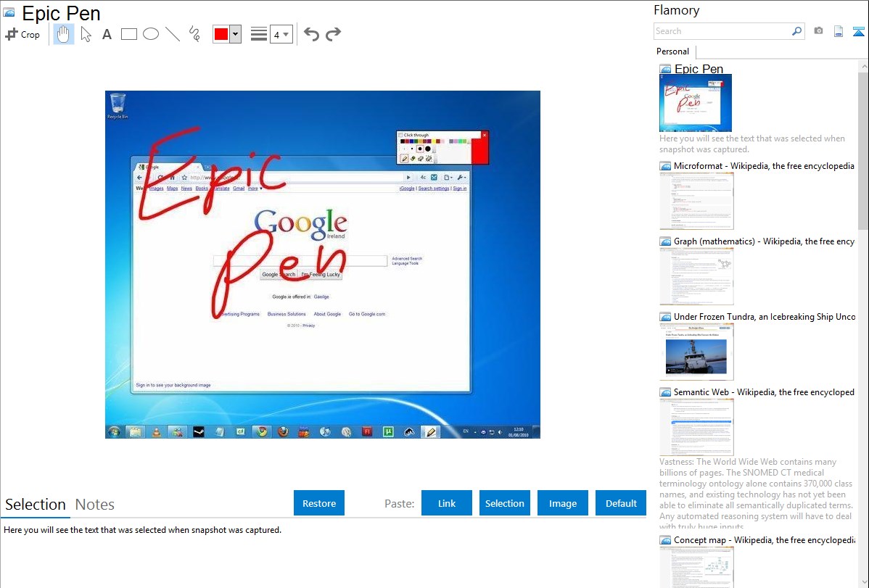Select 'Microformat - Wikipedia' entry title
This screenshot has width=869, height=588.
click(x=764, y=166)
